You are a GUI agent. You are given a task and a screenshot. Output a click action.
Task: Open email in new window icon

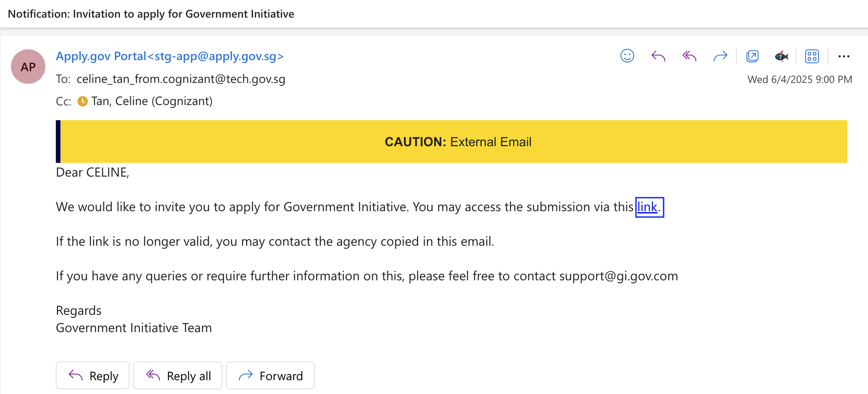[752, 56]
